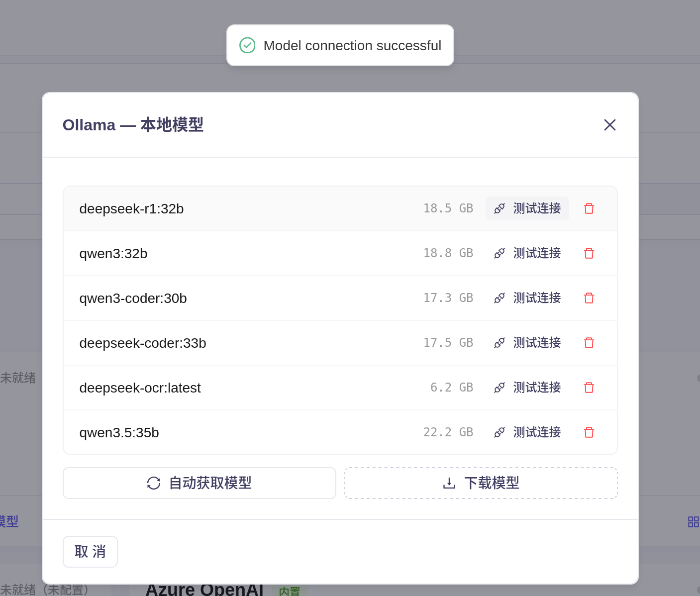Test connection for deepseek-r1:32b
This screenshot has width=700, height=596.
(527, 208)
